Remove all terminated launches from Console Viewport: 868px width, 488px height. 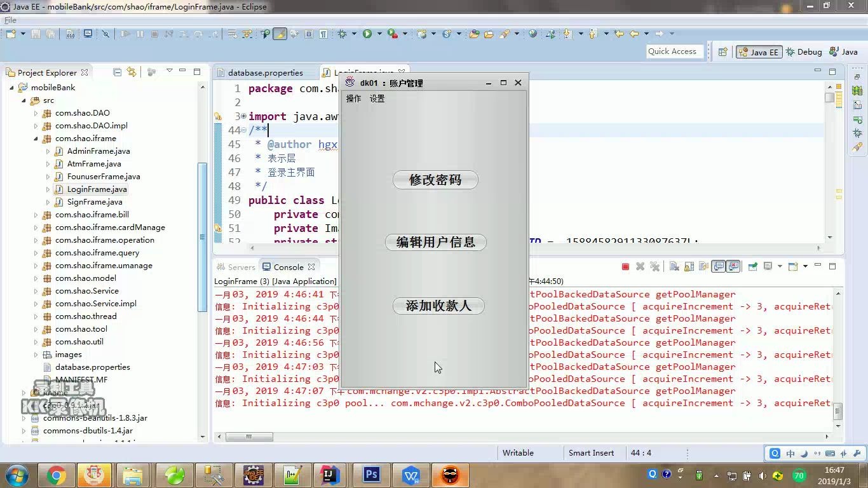pos(654,267)
